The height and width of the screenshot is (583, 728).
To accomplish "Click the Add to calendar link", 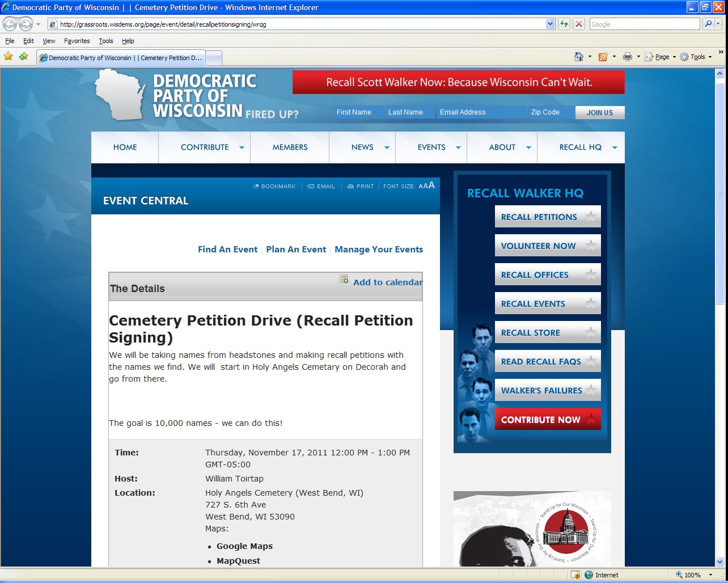I will pyautogui.click(x=388, y=282).
